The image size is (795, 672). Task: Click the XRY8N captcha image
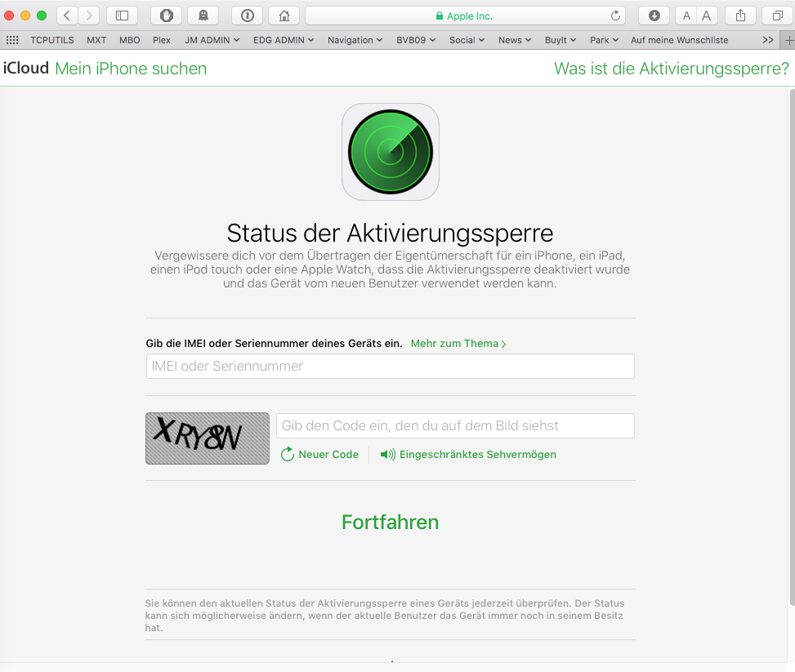(x=208, y=438)
